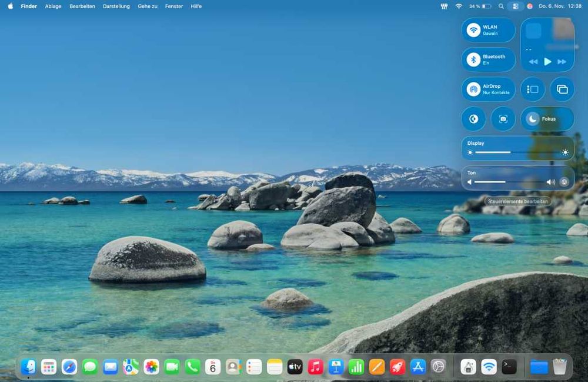Open Pages from the Dock
Image resolution: width=588 pixels, height=382 pixels.
377,367
